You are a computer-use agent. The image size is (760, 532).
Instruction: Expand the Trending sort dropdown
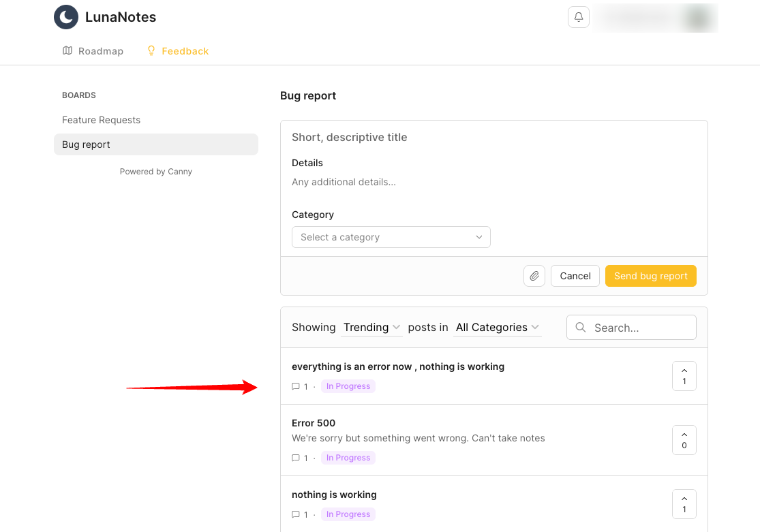[372, 328]
